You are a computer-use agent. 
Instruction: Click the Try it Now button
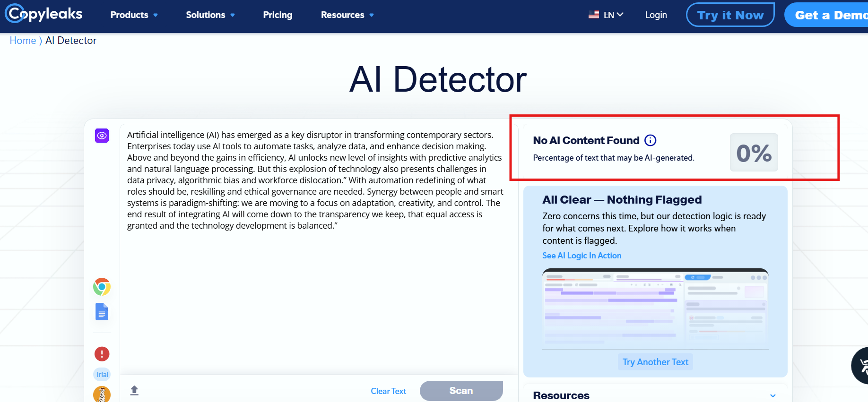click(x=730, y=15)
